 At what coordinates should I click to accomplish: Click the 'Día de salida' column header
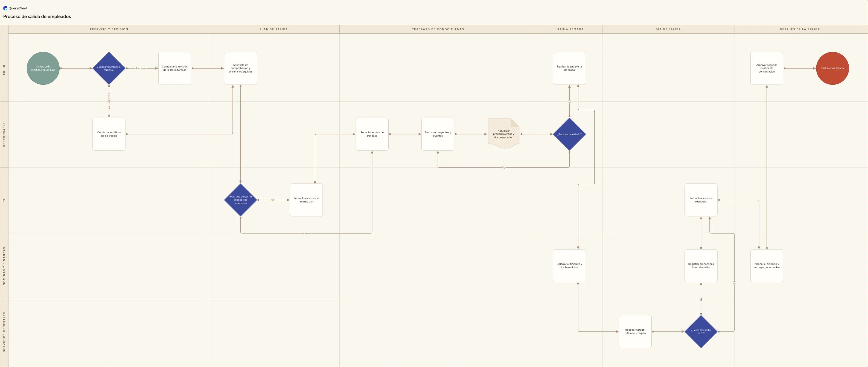click(668, 29)
